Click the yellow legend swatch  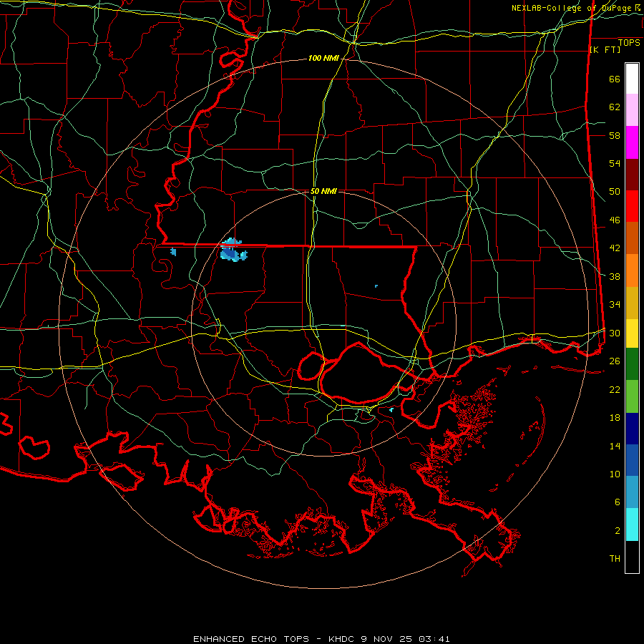click(632, 333)
